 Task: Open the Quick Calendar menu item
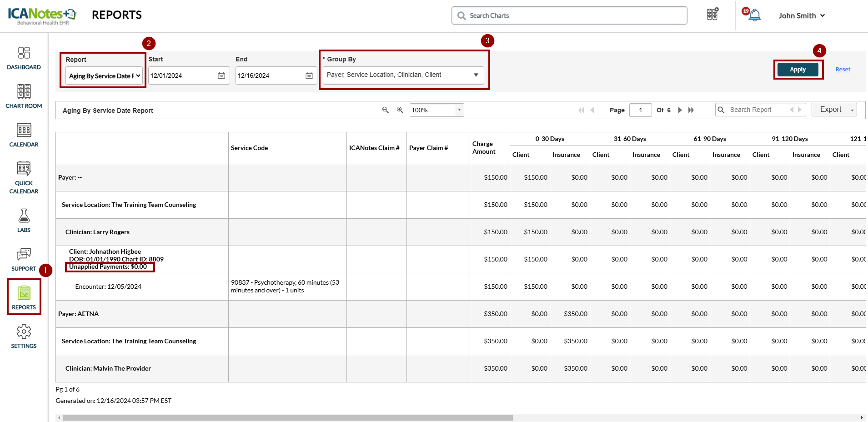24,177
